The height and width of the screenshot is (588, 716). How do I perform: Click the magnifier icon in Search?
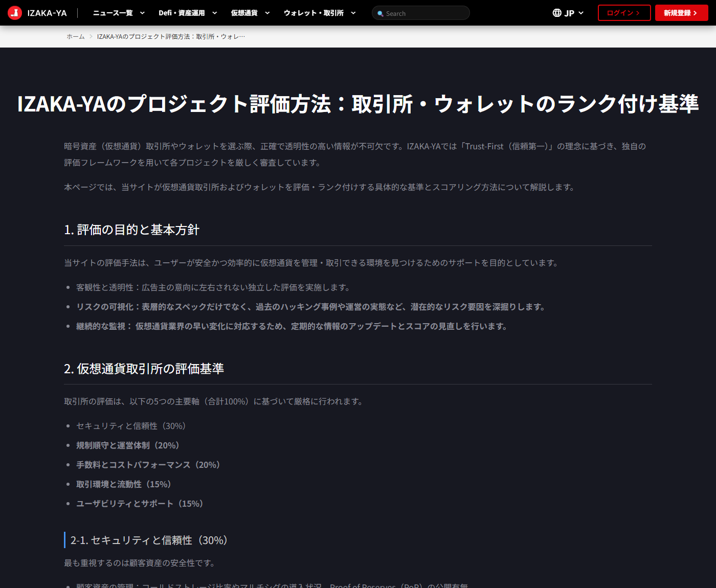pos(380,13)
